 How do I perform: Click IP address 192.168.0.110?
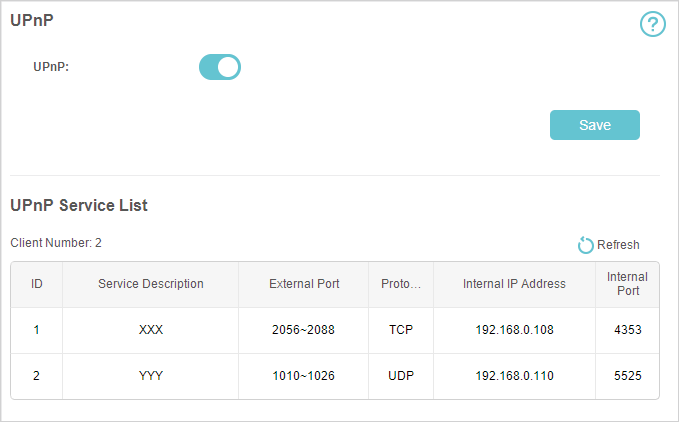514,376
